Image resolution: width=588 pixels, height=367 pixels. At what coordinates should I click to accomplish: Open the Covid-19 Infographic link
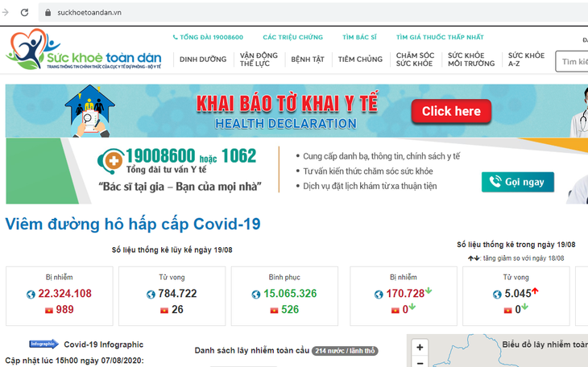tap(103, 344)
